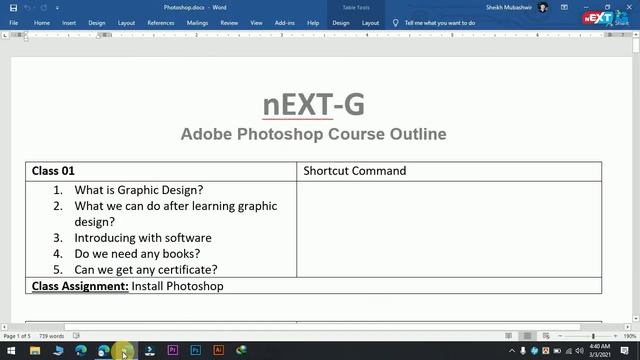Open the File menu
Image resolution: width=640 pixels, height=360 pixels.
click(x=13, y=23)
